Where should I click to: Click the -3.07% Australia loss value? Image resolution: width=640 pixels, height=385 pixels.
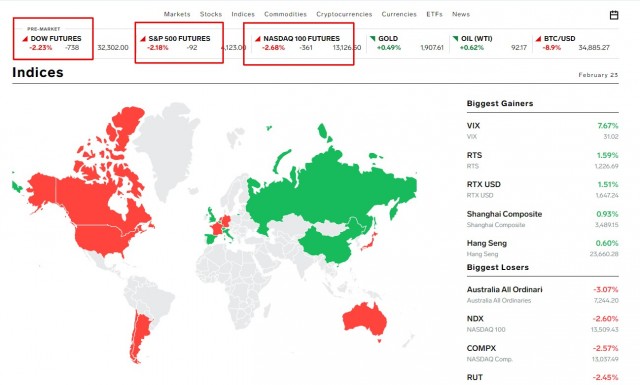click(606, 289)
